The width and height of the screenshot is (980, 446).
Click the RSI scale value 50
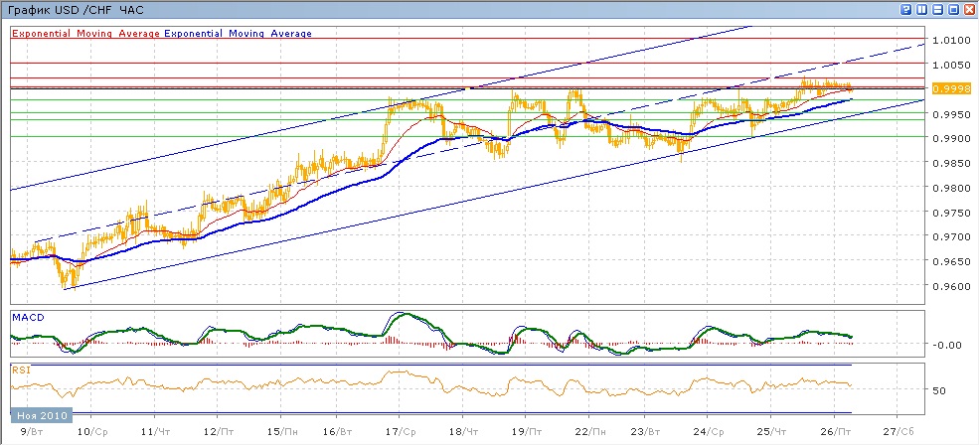[x=939, y=391]
